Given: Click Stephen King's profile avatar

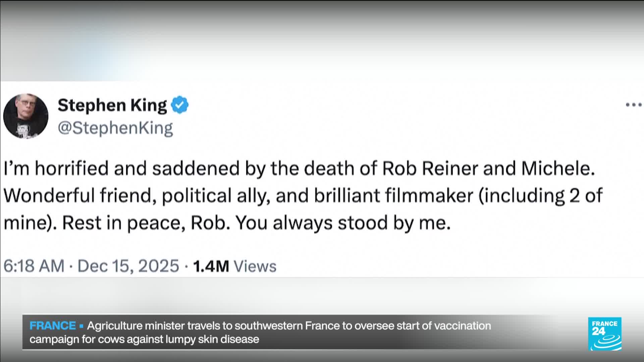Looking at the screenshot, I should (26, 116).
